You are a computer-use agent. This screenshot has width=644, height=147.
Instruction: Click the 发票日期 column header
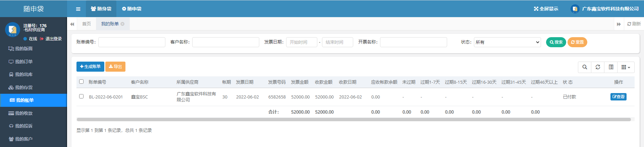pyautogui.click(x=245, y=82)
